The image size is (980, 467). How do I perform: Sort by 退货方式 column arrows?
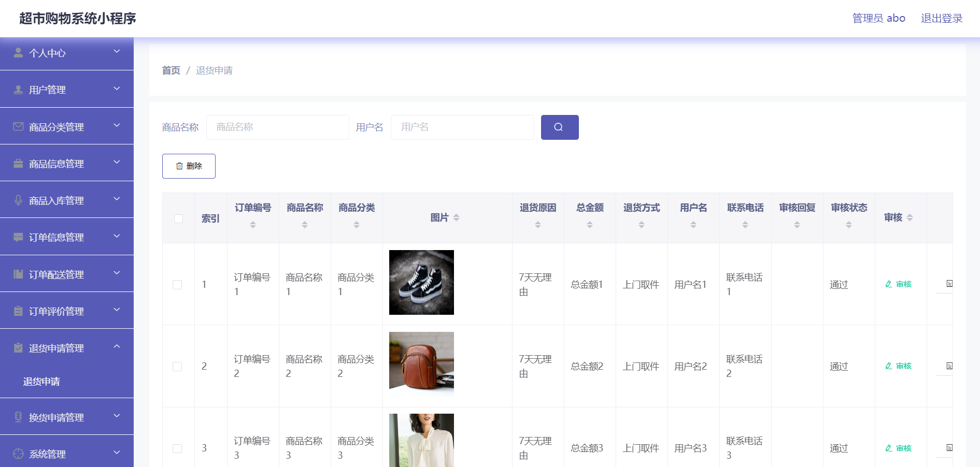pyautogui.click(x=642, y=225)
